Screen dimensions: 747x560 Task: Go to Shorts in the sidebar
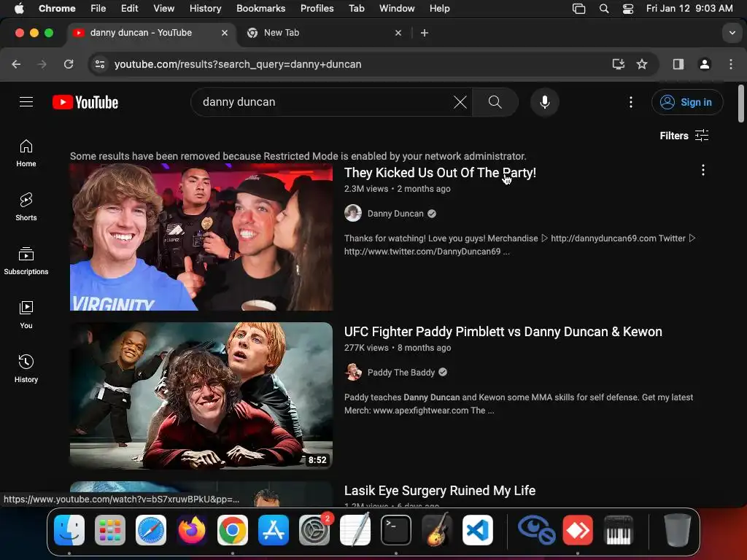click(26, 206)
